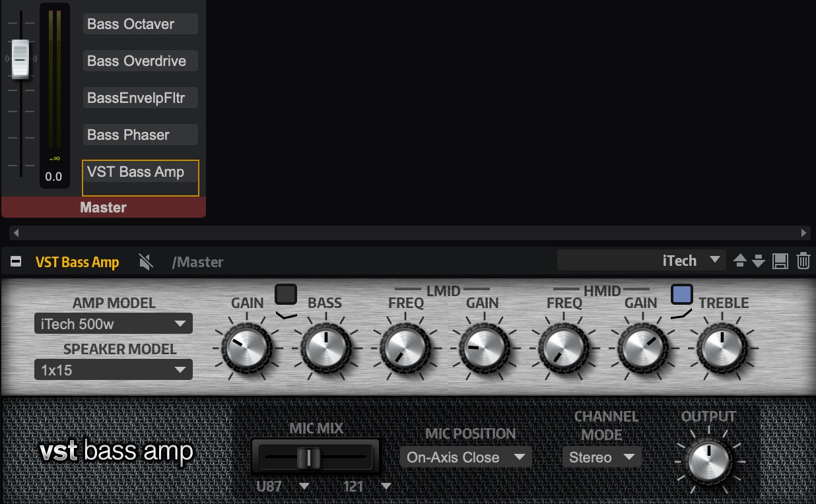Click the 0.0 Master level value
This screenshot has height=504, width=816.
[x=53, y=176]
